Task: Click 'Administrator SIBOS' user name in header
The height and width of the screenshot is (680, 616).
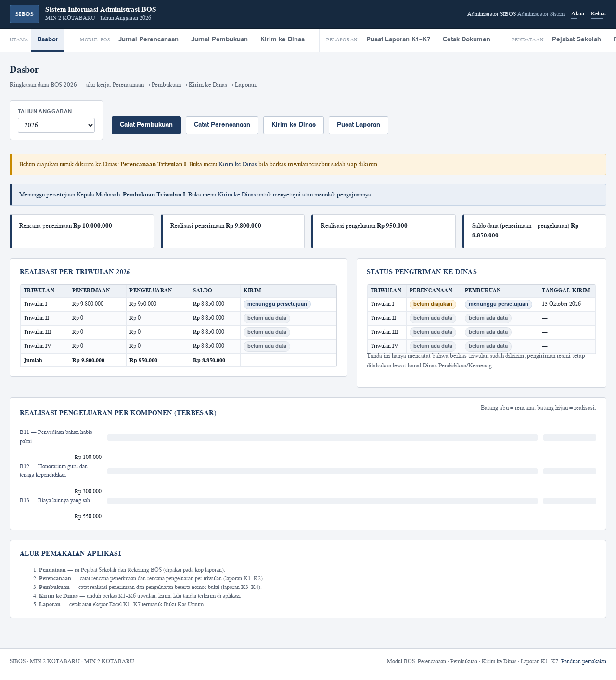Action: [x=491, y=14]
